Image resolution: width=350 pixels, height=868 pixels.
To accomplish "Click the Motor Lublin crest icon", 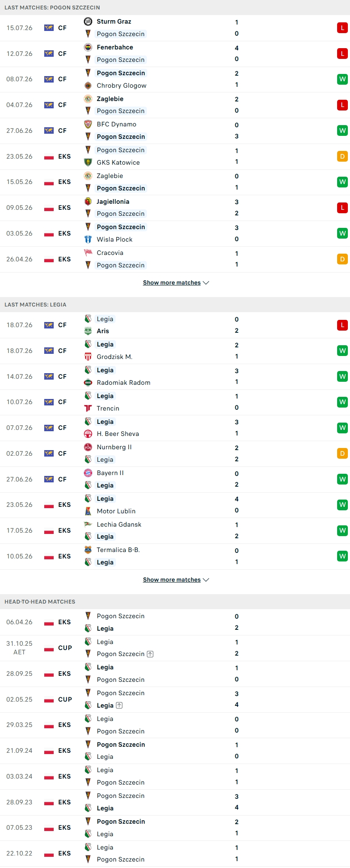I will click(x=88, y=511).
